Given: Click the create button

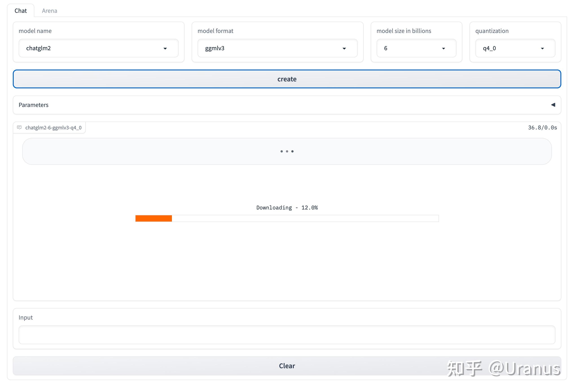Looking at the screenshot, I should [x=287, y=79].
